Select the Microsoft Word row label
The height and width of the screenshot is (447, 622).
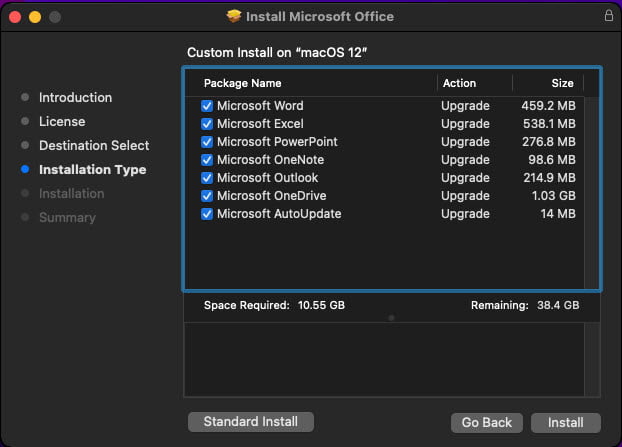pyautogui.click(x=260, y=106)
